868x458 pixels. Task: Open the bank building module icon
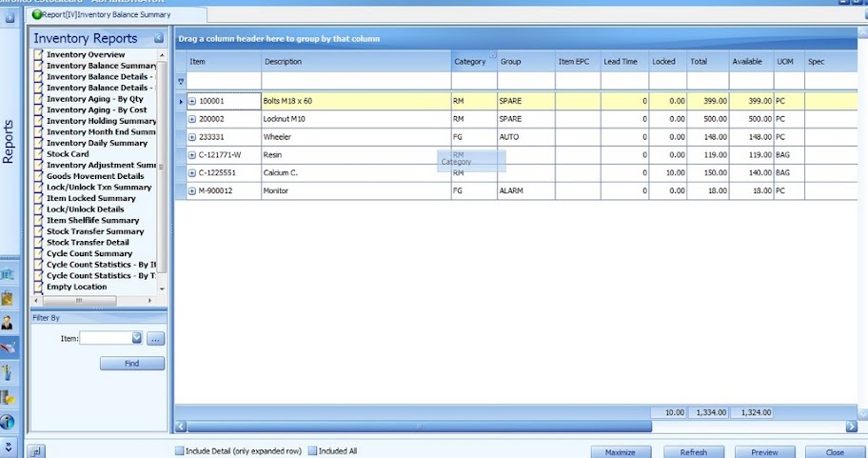[x=8, y=274]
